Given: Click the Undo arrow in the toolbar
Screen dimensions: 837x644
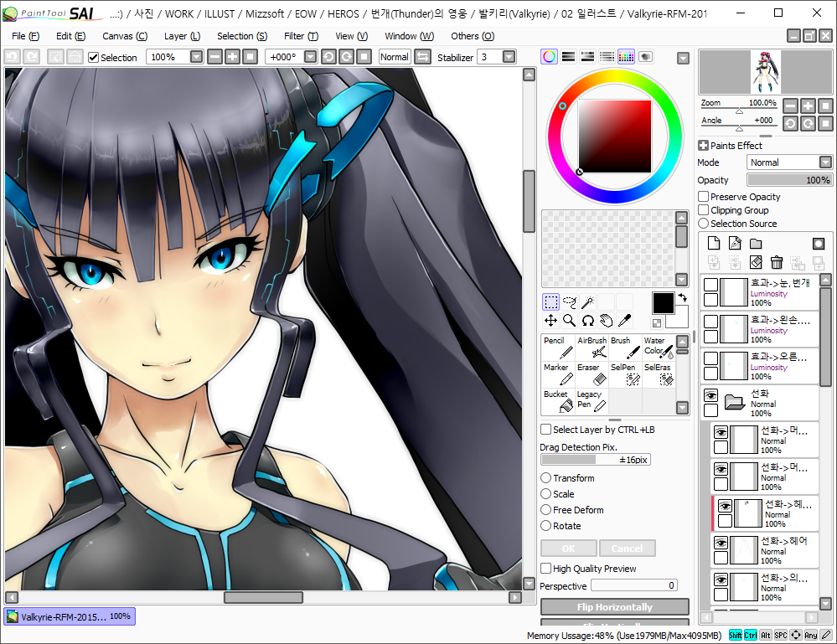Looking at the screenshot, I should [x=13, y=57].
